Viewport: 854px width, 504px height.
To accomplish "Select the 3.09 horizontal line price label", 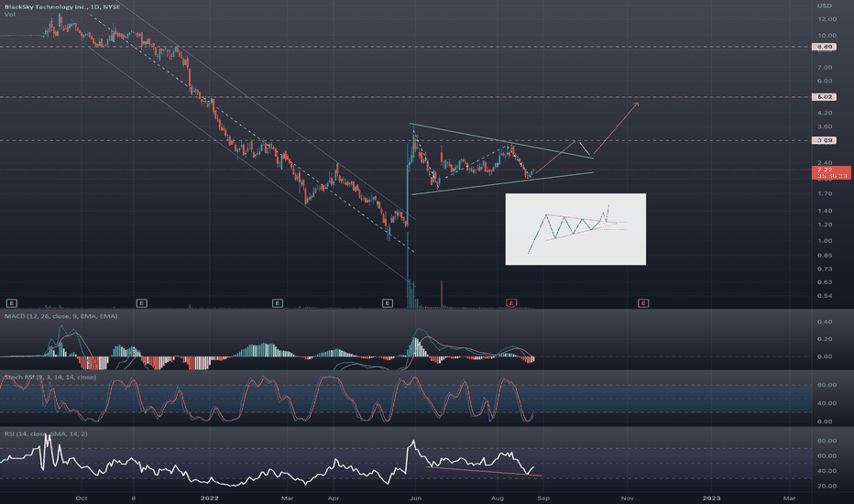I will (x=825, y=140).
